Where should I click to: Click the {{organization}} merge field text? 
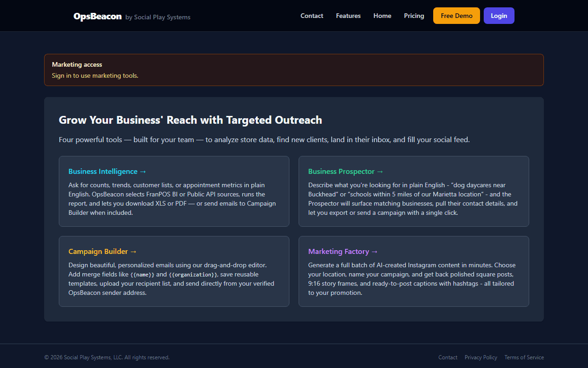193,275
